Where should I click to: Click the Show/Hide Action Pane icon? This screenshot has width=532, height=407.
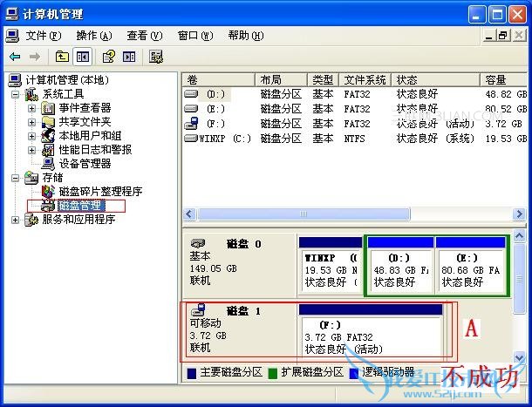pos(129,57)
